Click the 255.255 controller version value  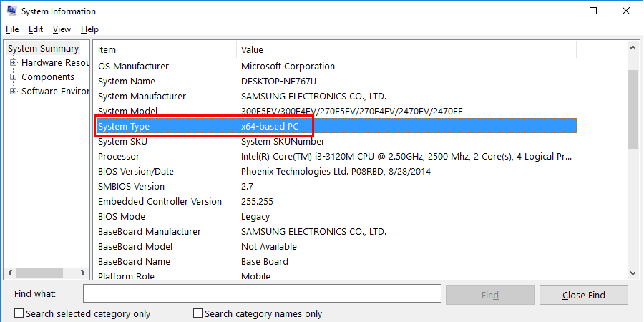point(257,201)
